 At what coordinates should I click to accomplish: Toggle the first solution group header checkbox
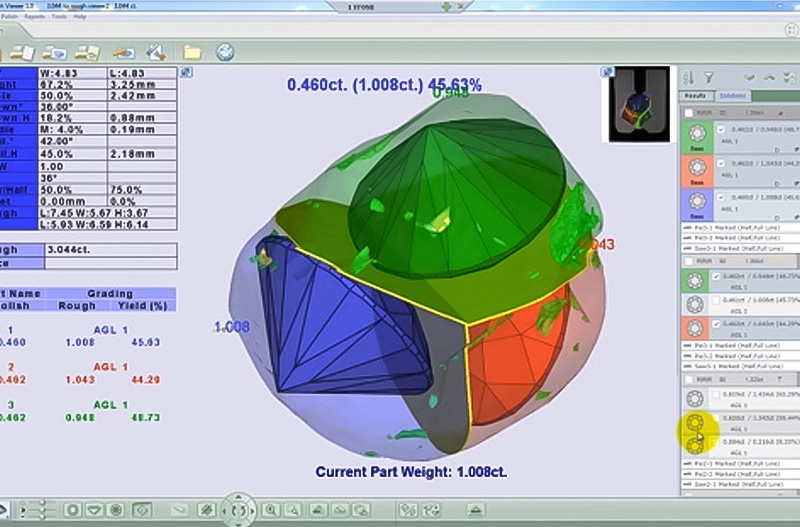(689, 113)
